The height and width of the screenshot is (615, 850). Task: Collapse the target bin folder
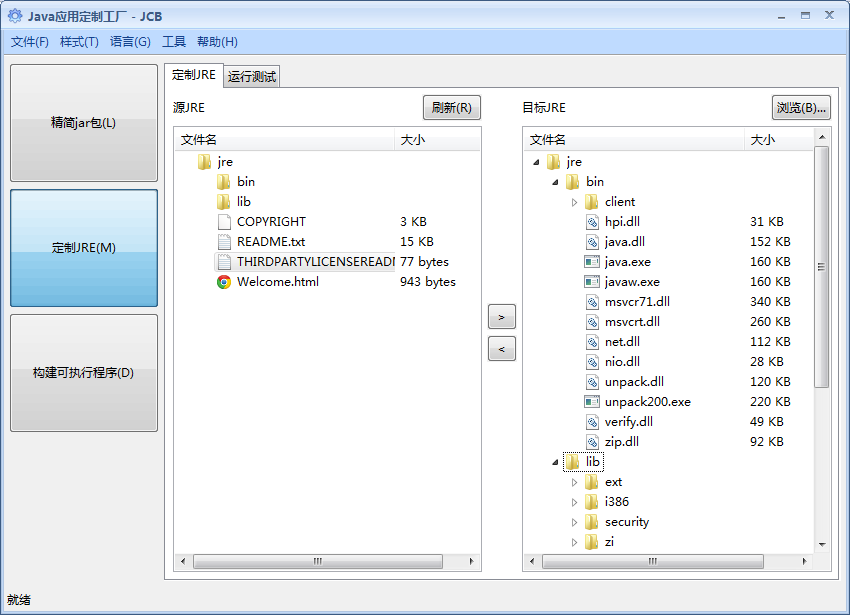point(555,182)
